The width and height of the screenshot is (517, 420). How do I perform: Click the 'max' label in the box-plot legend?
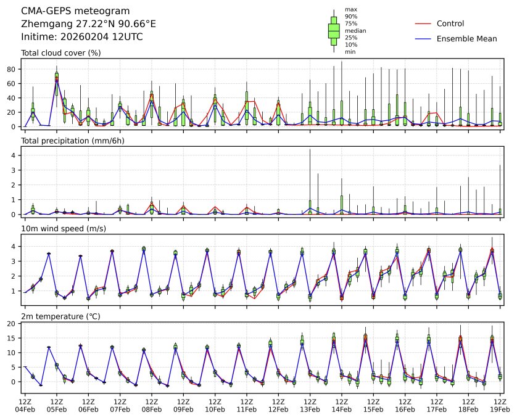pos(350,9)
